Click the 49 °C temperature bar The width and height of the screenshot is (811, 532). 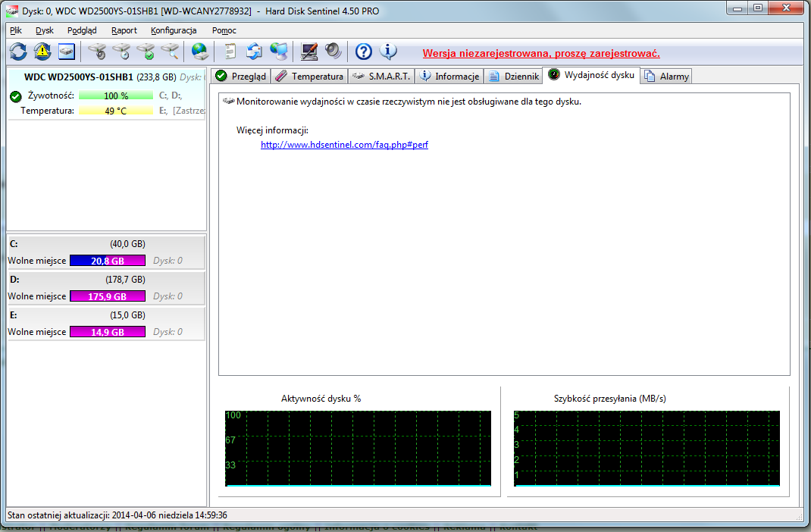point(116,111)
